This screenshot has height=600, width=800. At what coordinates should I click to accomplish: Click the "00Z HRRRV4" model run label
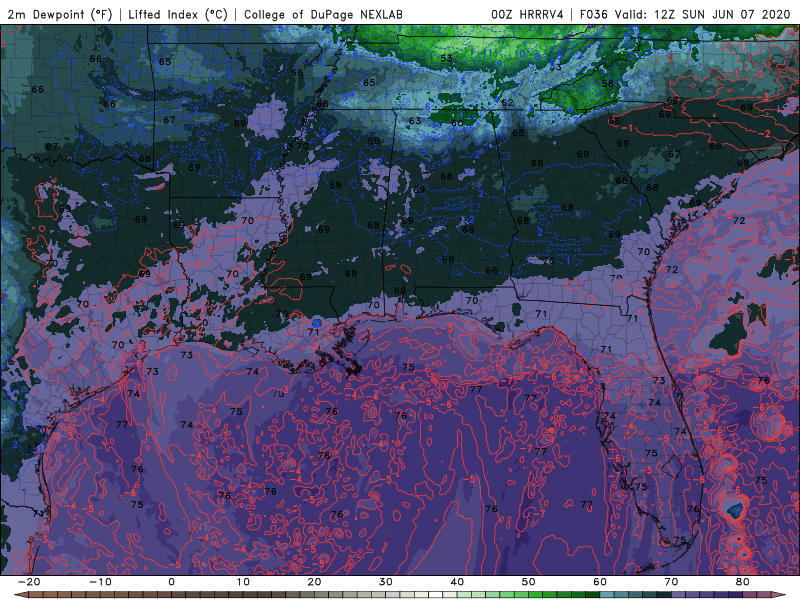pos(527,14)
